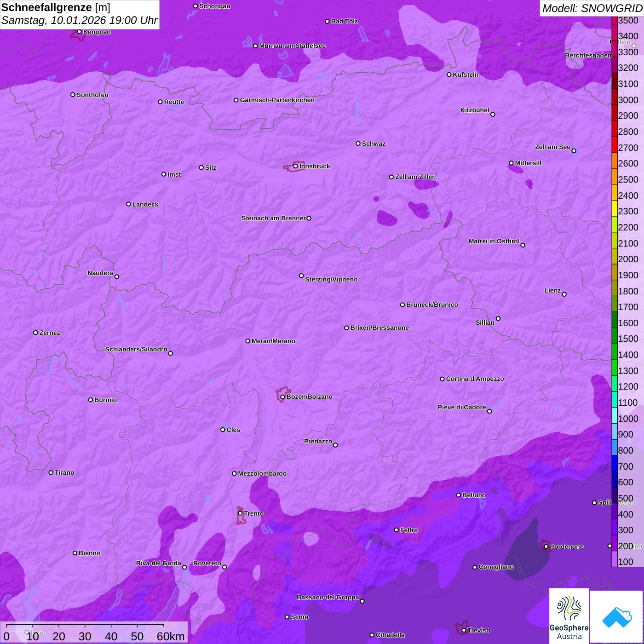Click the "Schneefallgrenze [m]" title
644x644 pixels.
point(56,7)
